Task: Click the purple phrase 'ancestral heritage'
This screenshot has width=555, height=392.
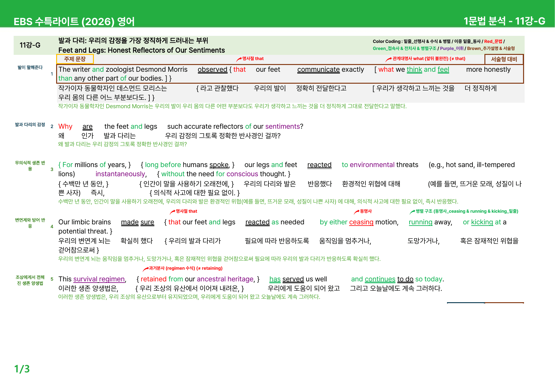Action: pos(225,279)
